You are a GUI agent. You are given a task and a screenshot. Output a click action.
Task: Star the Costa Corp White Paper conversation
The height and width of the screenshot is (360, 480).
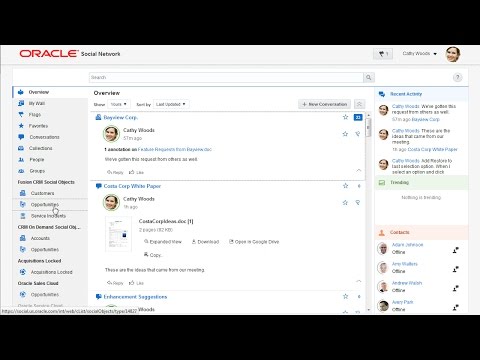click(345, 186)
